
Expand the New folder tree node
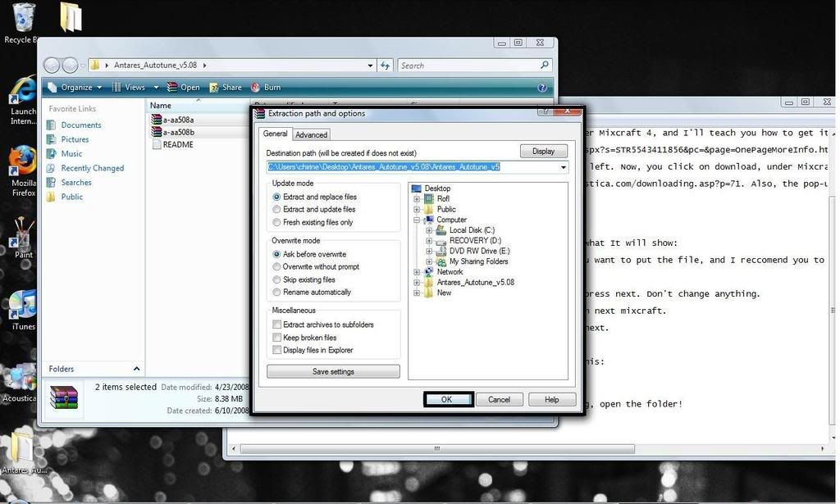tap(417, 293)
